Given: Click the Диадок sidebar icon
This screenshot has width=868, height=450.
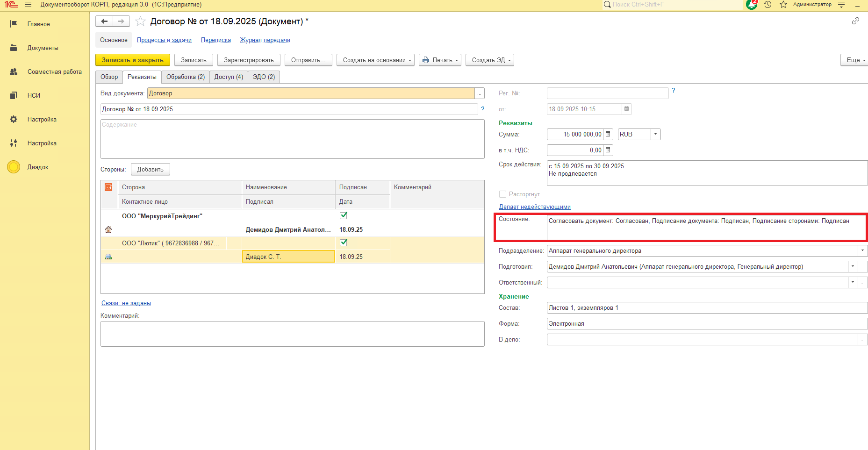Looking at the screenshot, I should (14, 167).
